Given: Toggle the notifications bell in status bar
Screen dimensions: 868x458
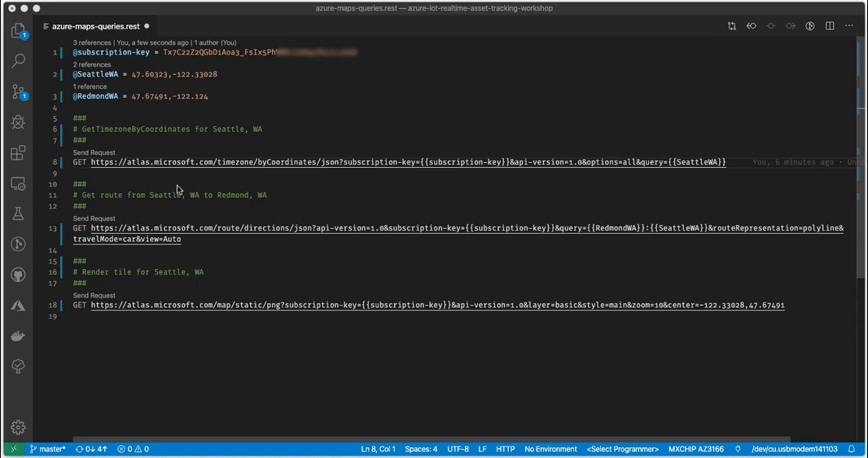Looking at the screenshot, I should [x=852, y=449].
